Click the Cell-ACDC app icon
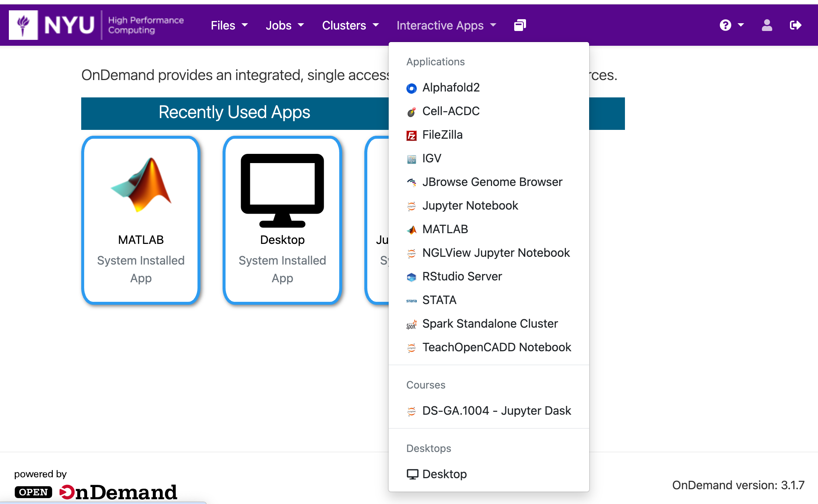Viewport: 818px width, 504px height. pyautogui.click(x=412, y=111)
